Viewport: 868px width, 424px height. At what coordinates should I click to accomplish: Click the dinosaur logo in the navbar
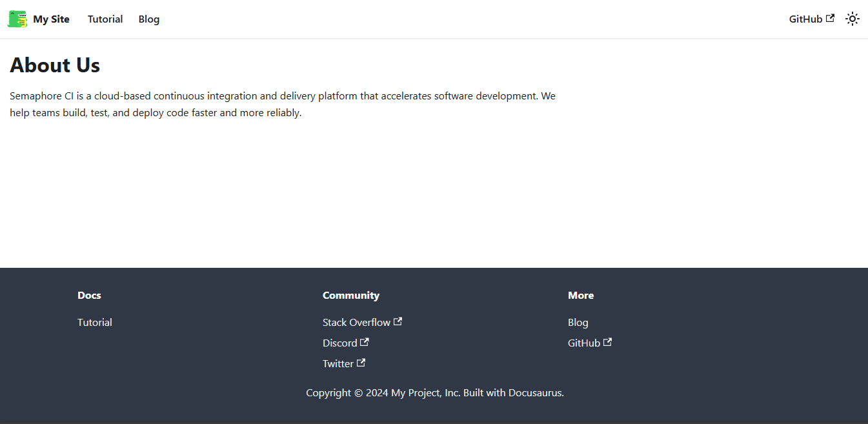(17, 19)
